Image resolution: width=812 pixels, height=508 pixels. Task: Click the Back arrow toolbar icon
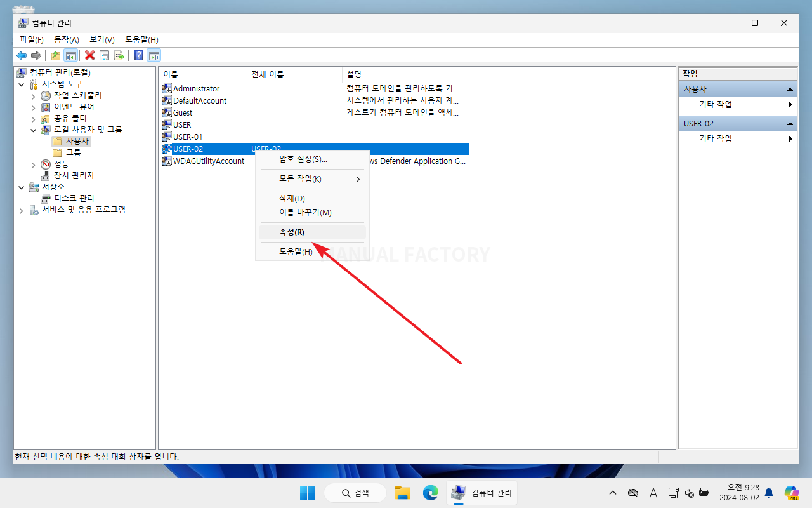tap(22, 55)
